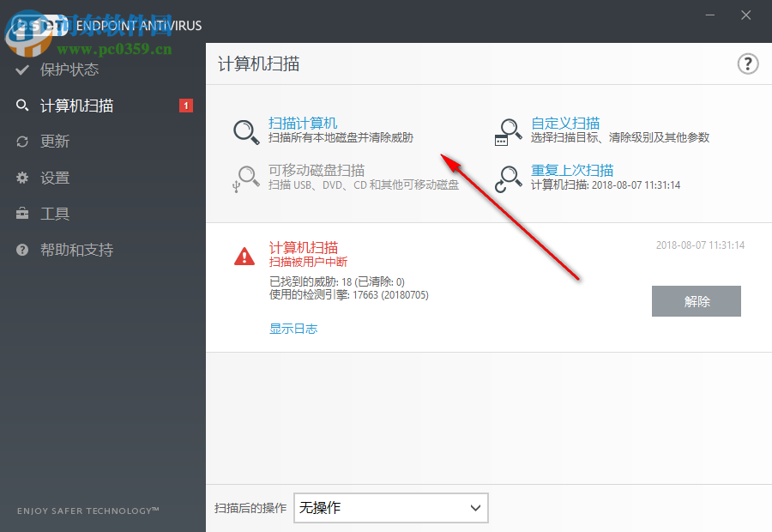Click the red warning triangle icon
This screenshot has height=532, width=772.
click(244, 257)
